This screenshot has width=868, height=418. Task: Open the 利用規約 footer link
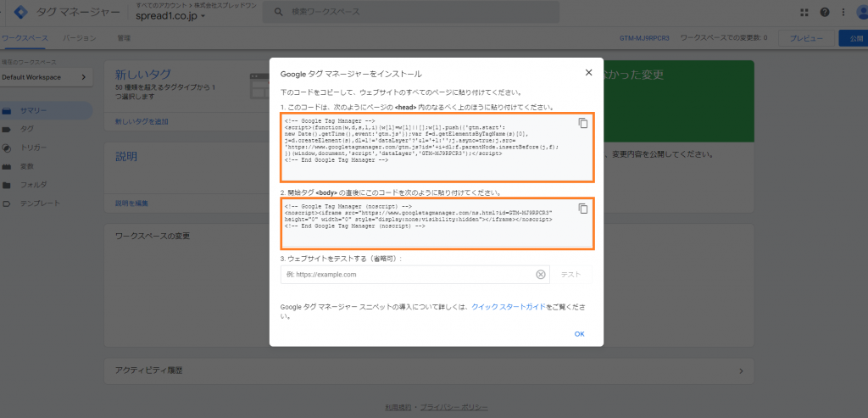(x=398, y=408)
